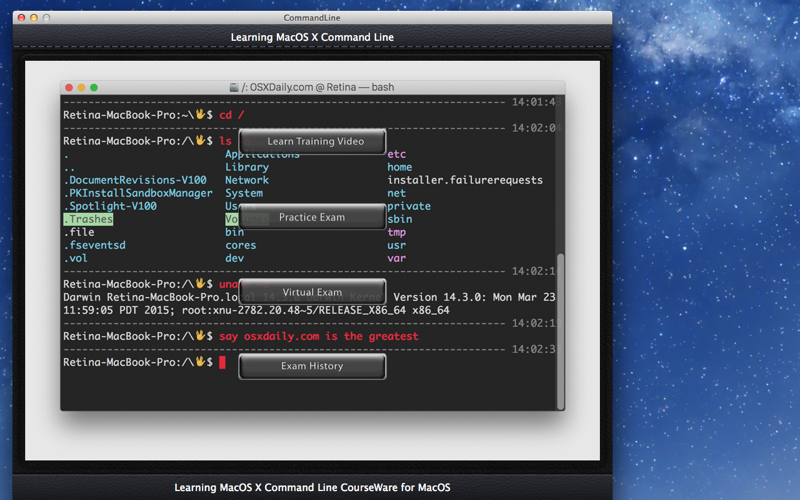This screenshot has width=800, height=500.
Task: Click green dot on the bash terminal image
Action: point(94,87)
